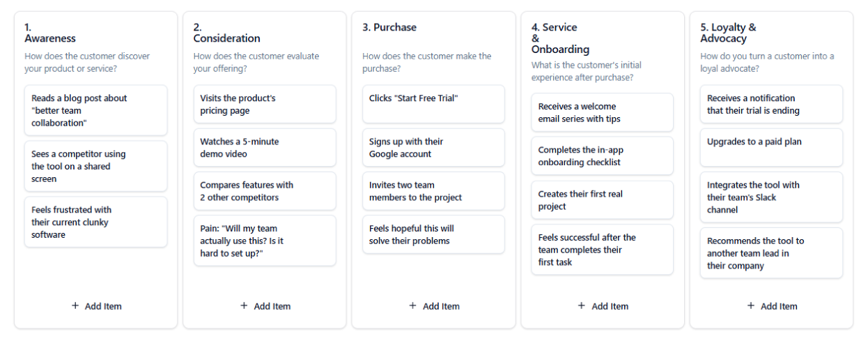868x341 pixels.
Task: Click the plus icon under Service & Onboarding
Action: pos(582,305)
